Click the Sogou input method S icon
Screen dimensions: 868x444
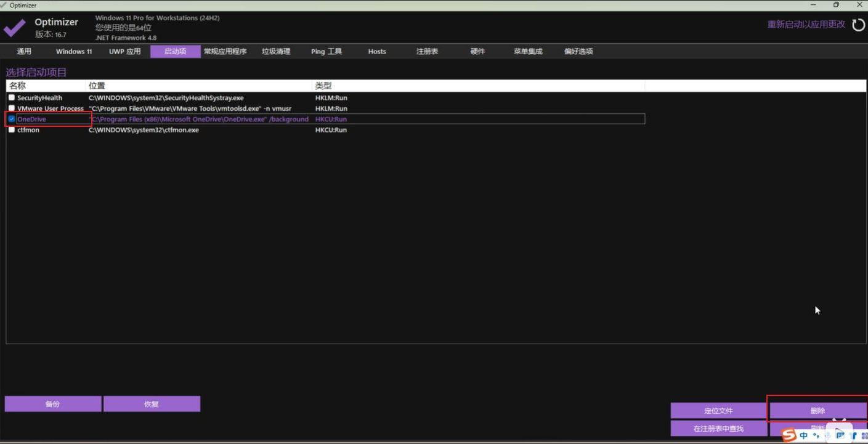(x=789, y=435)
